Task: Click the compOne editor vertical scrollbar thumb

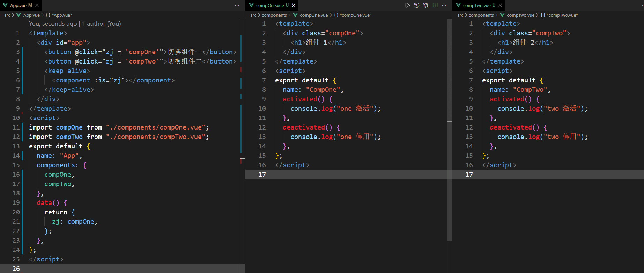Action: pyautogui.click(x=450, y=130)
